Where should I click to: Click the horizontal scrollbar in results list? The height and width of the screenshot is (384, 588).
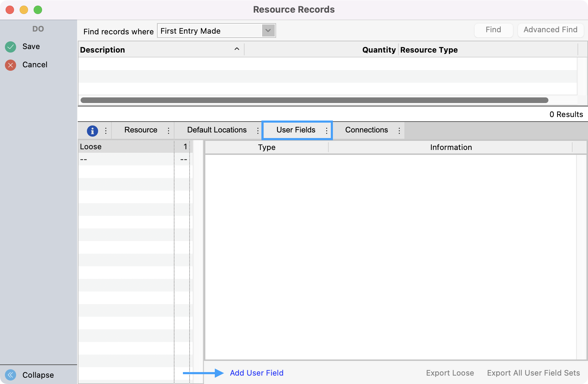coord(314,100)
